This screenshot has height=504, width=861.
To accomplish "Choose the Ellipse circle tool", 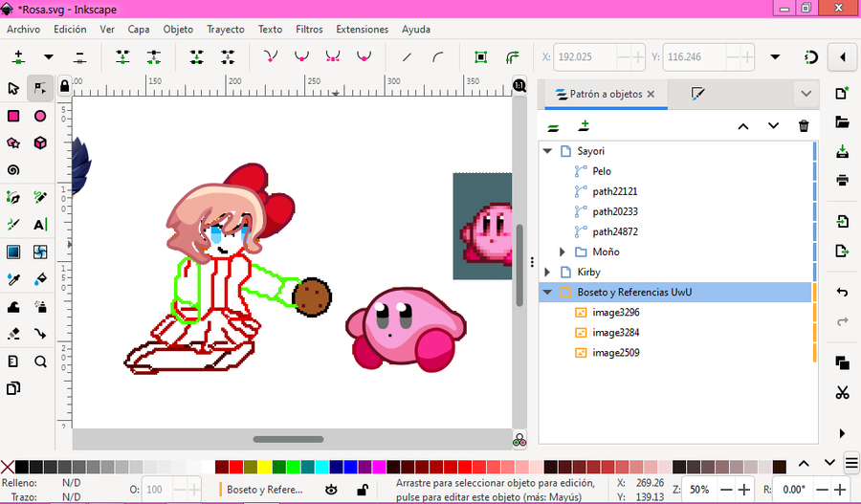I will tap(40, 116).
